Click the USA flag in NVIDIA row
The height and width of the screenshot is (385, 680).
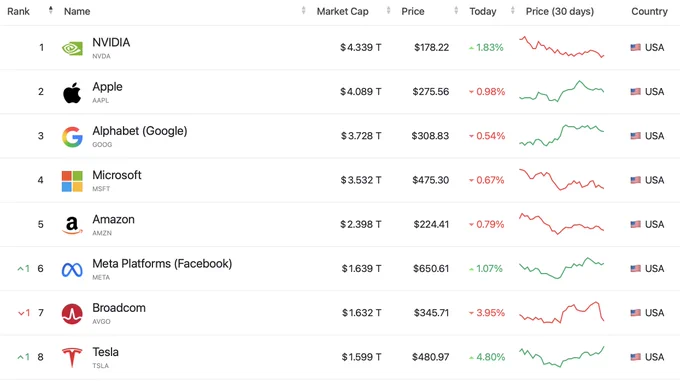635,47
